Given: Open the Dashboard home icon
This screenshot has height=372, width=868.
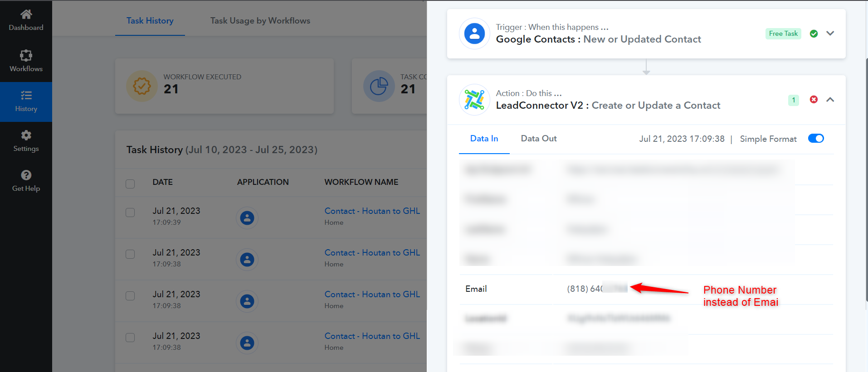Looking at the screenshot, I should (x=26, y=14).
